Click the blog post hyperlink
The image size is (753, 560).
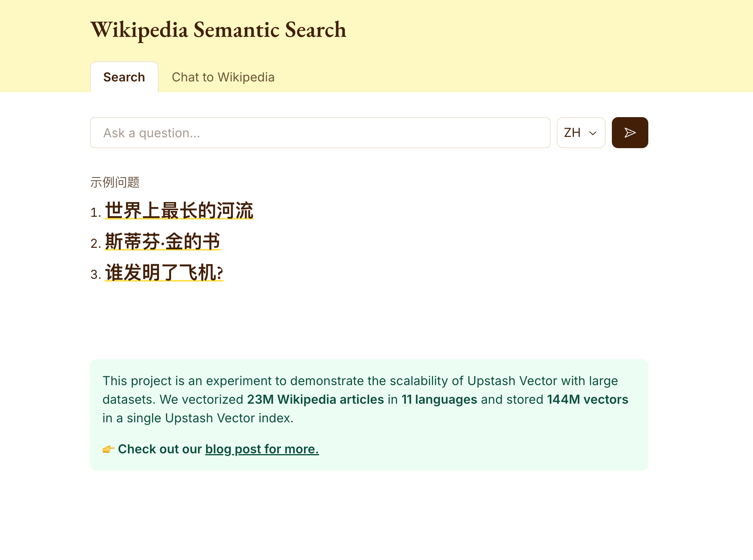click(x=262, y=449)
